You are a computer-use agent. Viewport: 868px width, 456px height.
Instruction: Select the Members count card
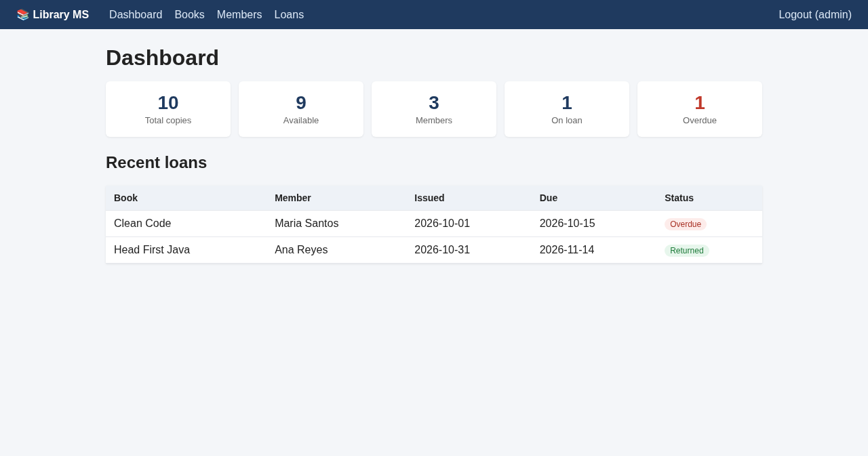[x=434, y=109]
